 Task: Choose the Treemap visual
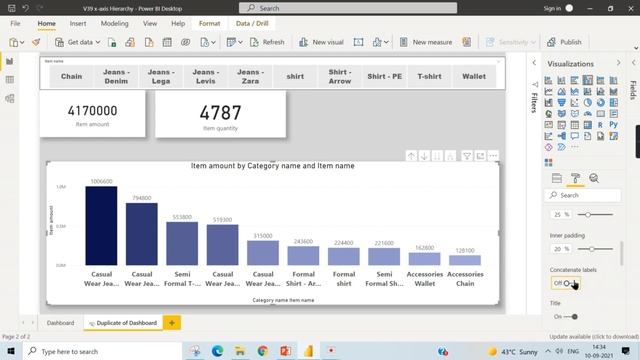[x=613, y=102]
